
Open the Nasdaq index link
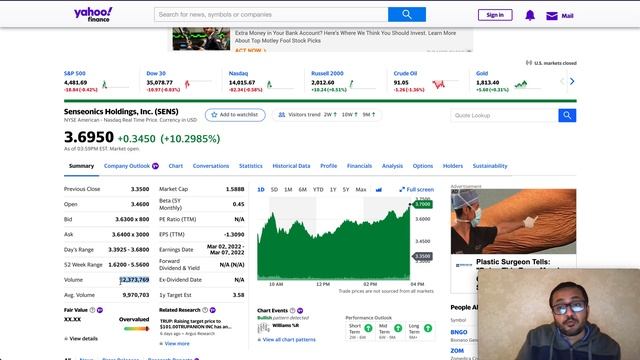(x=238, y=73)
